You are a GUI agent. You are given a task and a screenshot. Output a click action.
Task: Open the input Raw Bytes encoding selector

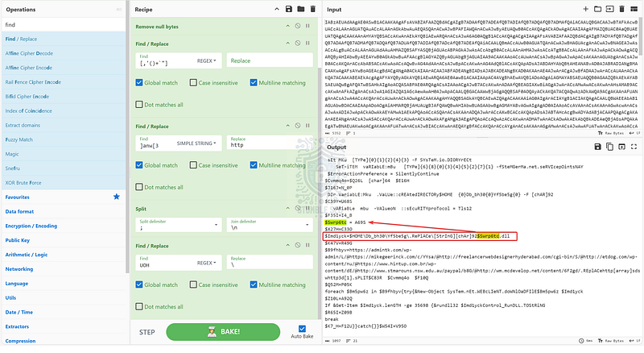click(x=611, y=133)
